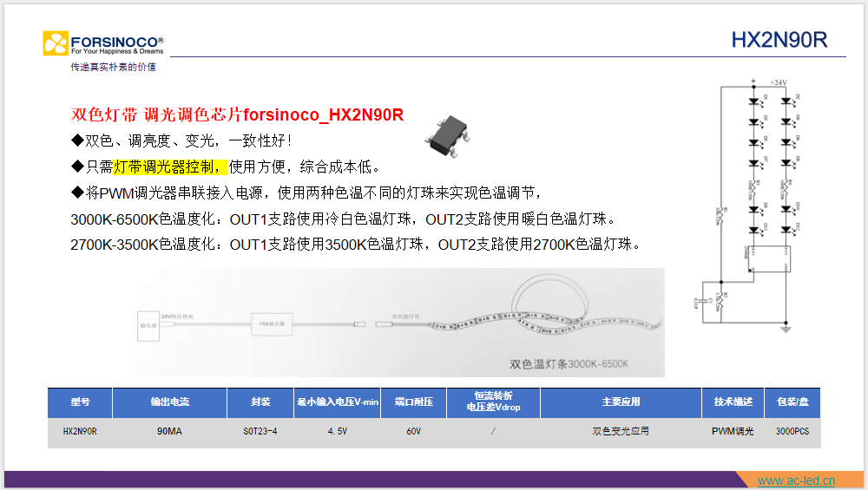The height and width of the screenshot is (490, 868).
Task: Click the 封装 table header
Action: 260,402
